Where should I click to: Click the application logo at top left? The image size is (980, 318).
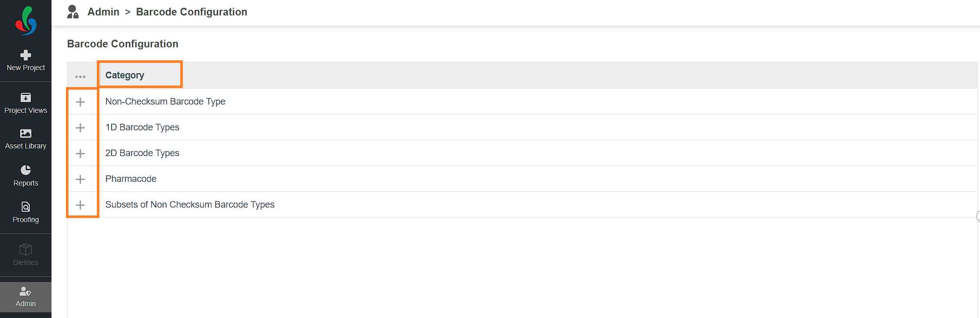[26, 21]
